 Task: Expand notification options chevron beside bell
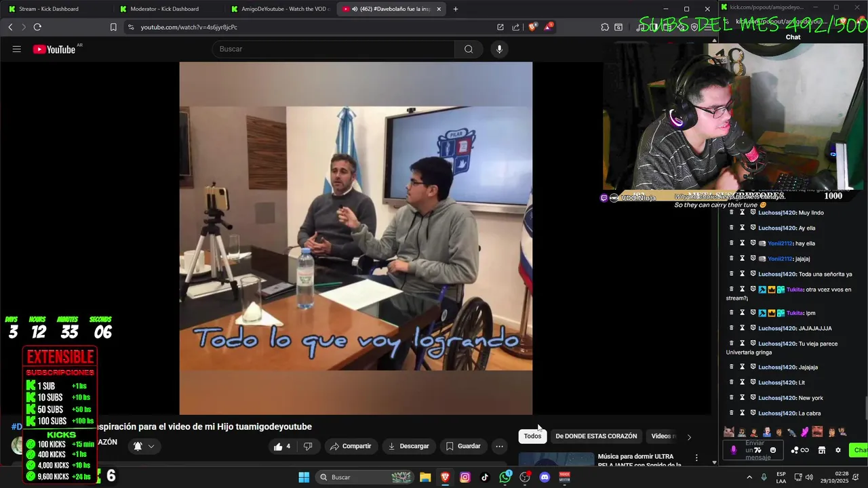151,446
